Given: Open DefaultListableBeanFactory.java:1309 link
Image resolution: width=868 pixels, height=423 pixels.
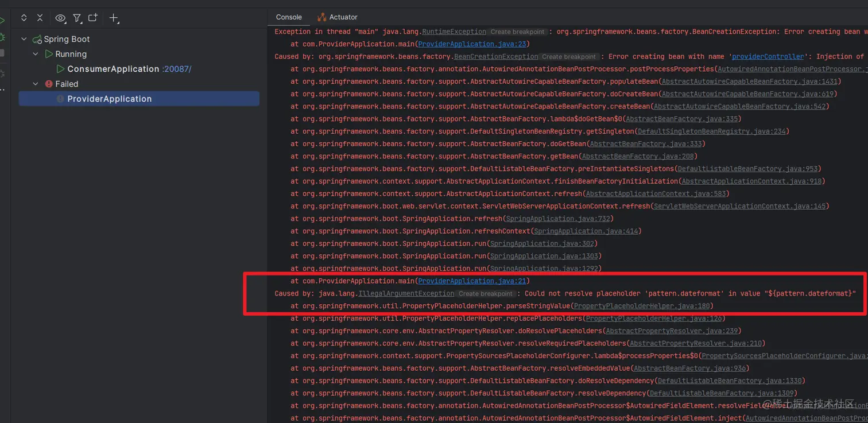Looking at the screenshot, I should point(721,394).
